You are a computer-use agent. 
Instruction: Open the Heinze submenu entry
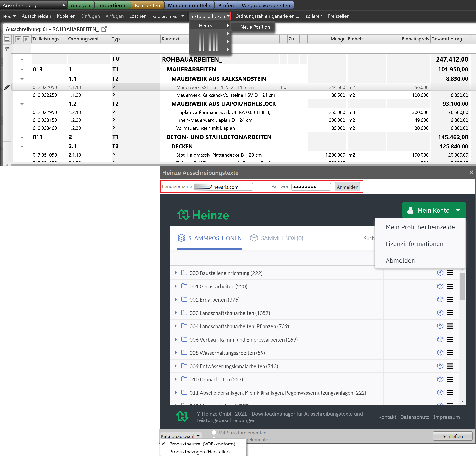(x=210, y=26)
